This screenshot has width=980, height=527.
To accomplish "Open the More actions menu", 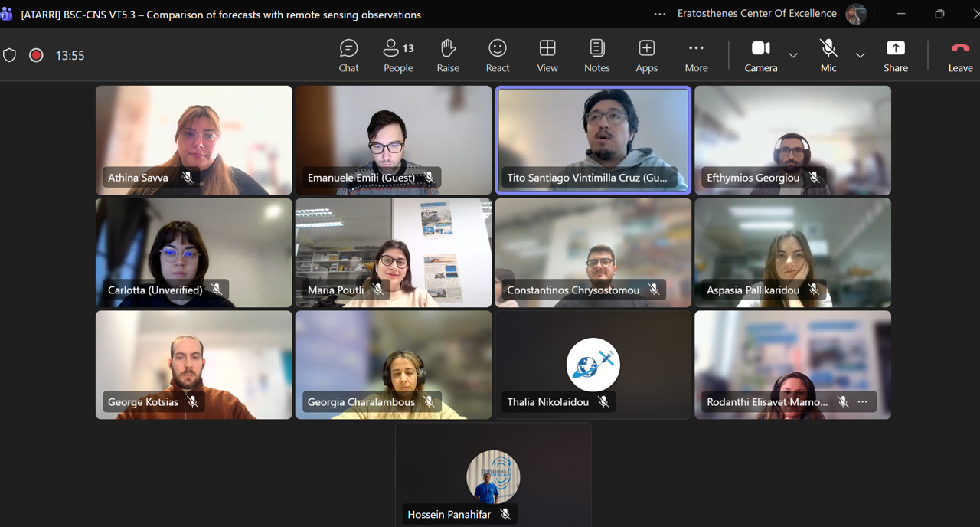I will pos(696,56).
